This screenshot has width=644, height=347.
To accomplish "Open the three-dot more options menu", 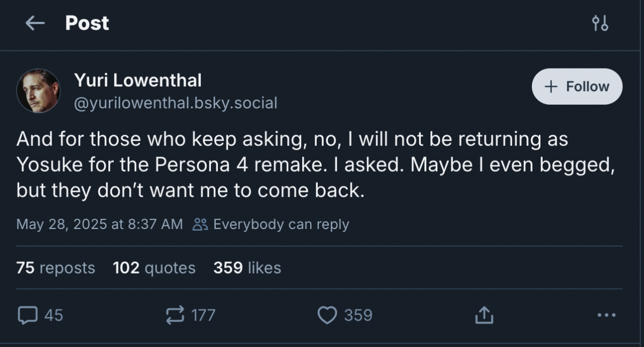I will 606,315.
